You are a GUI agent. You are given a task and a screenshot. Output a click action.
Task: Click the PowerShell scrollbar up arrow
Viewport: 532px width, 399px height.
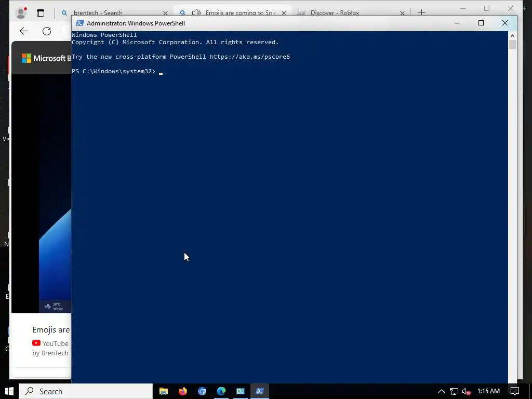(512, 36)
